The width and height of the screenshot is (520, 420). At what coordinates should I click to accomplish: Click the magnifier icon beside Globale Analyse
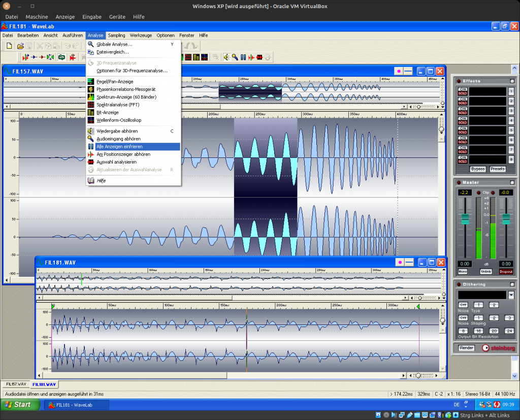click(x=91, y=44)
